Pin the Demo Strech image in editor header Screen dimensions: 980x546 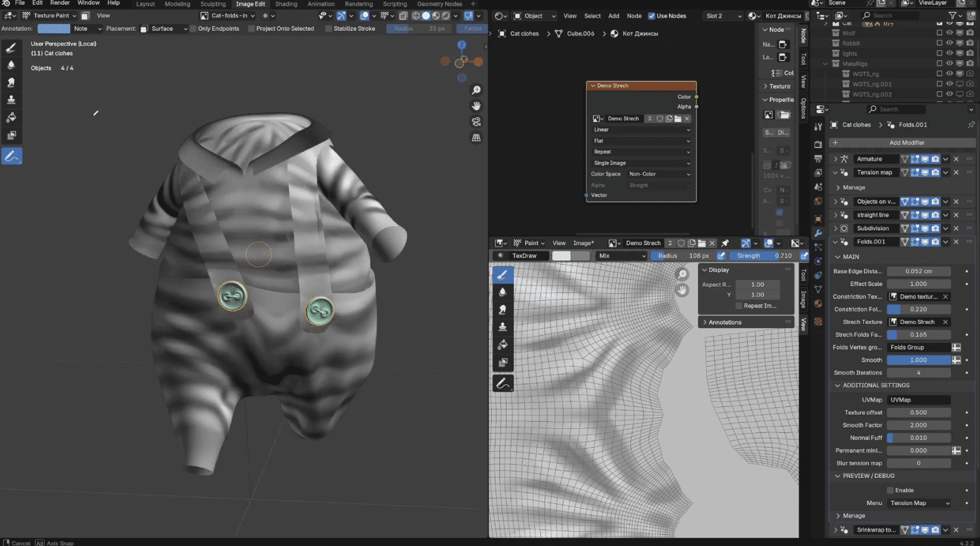725,243
